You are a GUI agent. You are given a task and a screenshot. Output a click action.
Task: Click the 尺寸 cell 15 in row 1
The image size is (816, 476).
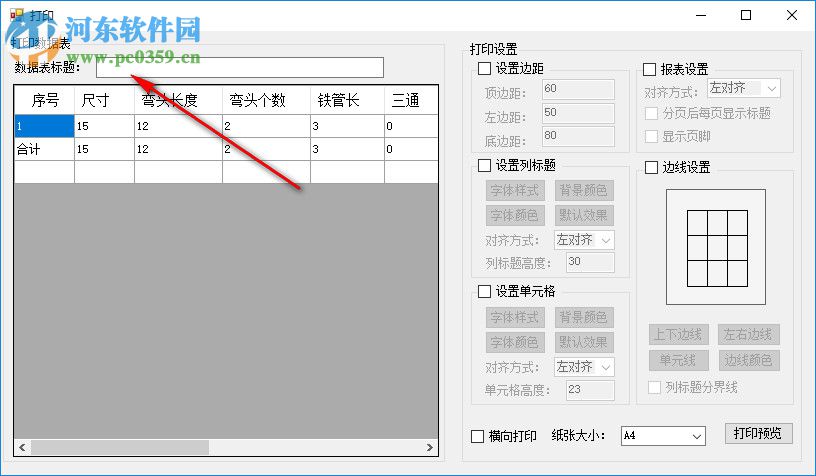[x=105, y=126]
